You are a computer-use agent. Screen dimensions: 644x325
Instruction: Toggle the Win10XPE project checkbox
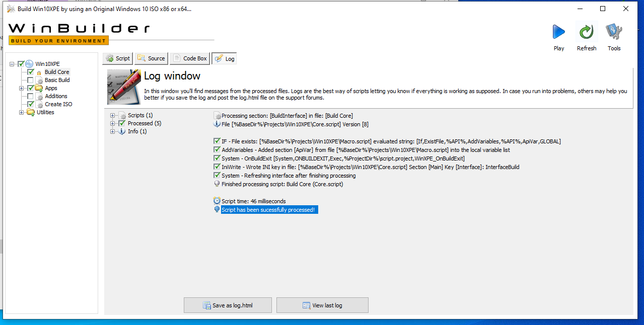[21, 64]
